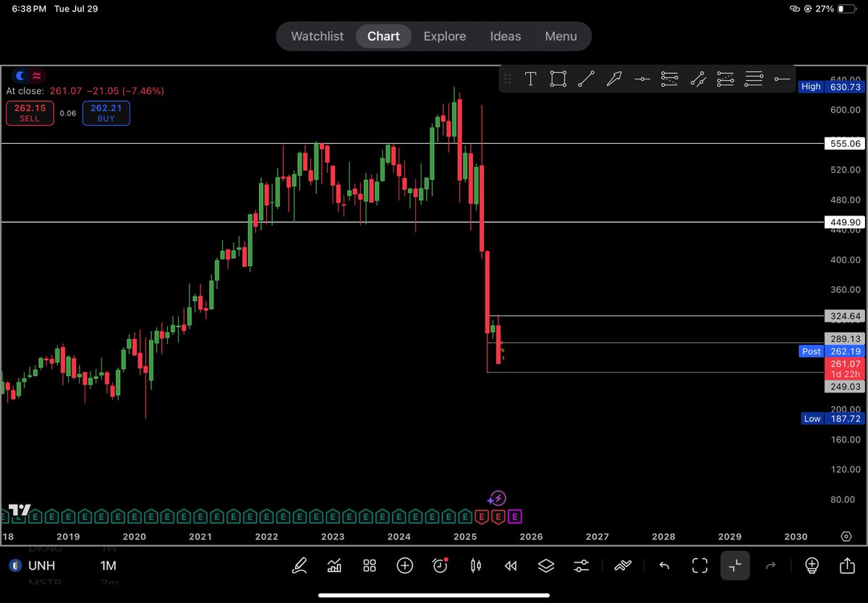Tap the lightning sparkle event marker
The image size is (868, 603).
[x=496, y=498]
